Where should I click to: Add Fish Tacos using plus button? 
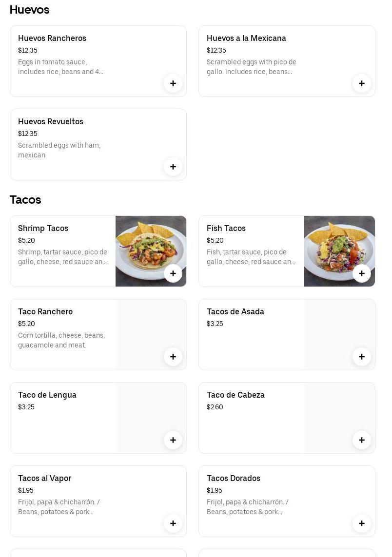362,273
